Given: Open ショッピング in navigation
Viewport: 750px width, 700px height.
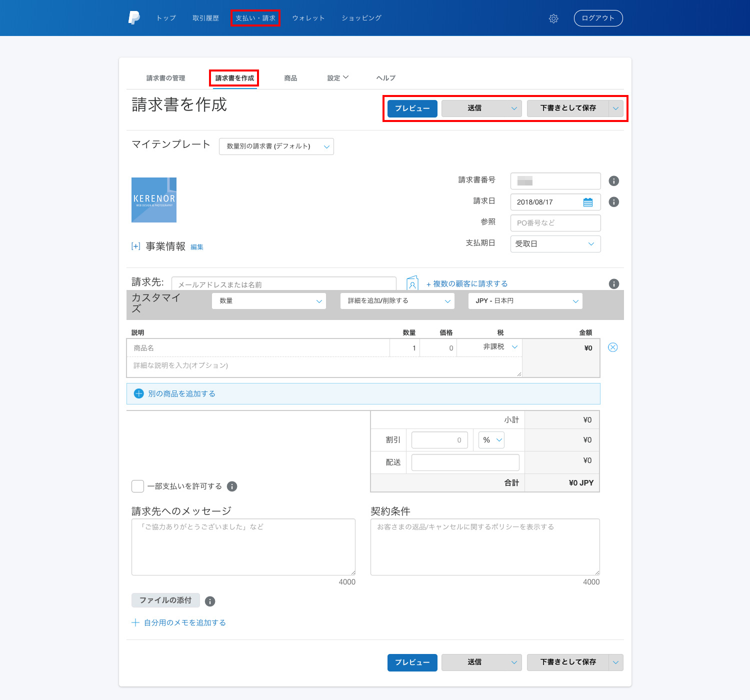Looking at the screenshot, I should point(361,18).
